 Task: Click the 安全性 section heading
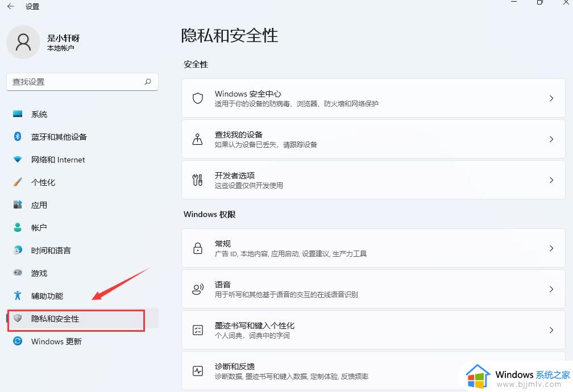pyautogui.click(x=196, y=64)
